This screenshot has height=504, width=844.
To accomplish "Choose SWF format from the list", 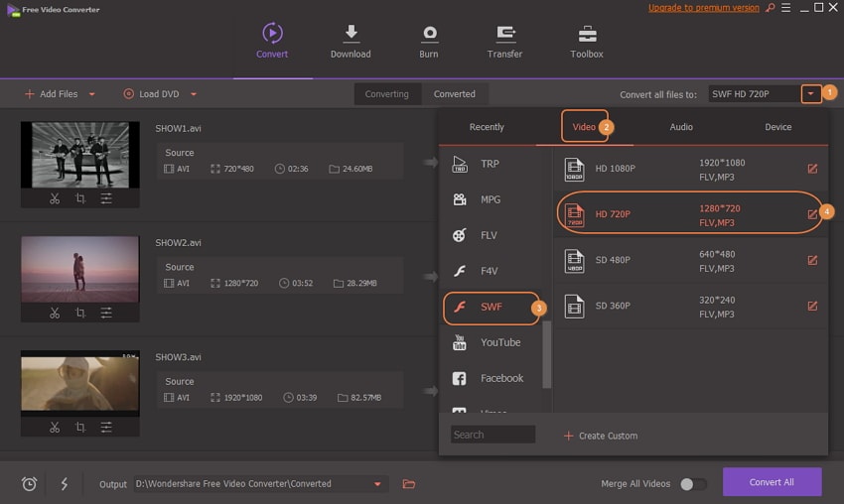I will click(491, 308).
